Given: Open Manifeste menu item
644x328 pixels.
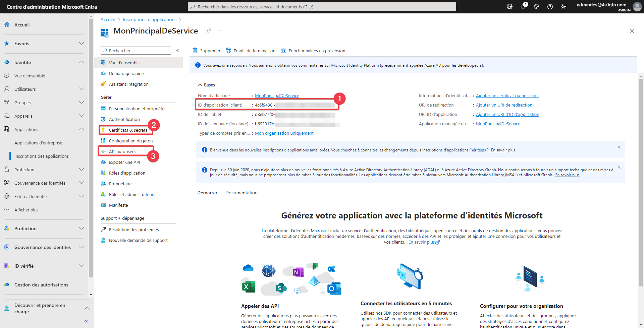Looking at the screenshot, I should click(118, 205).
